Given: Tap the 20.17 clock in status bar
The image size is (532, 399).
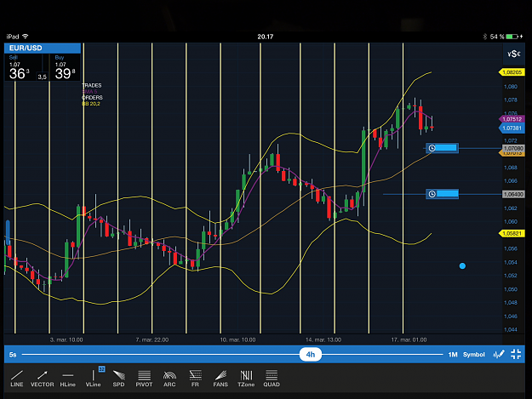Looking at the screenshot, I should coord(266,37).
